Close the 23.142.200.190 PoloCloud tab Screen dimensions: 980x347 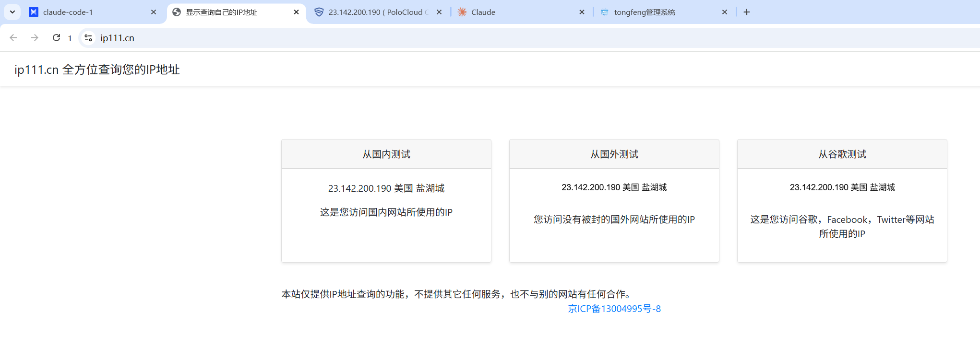(439, 12)
